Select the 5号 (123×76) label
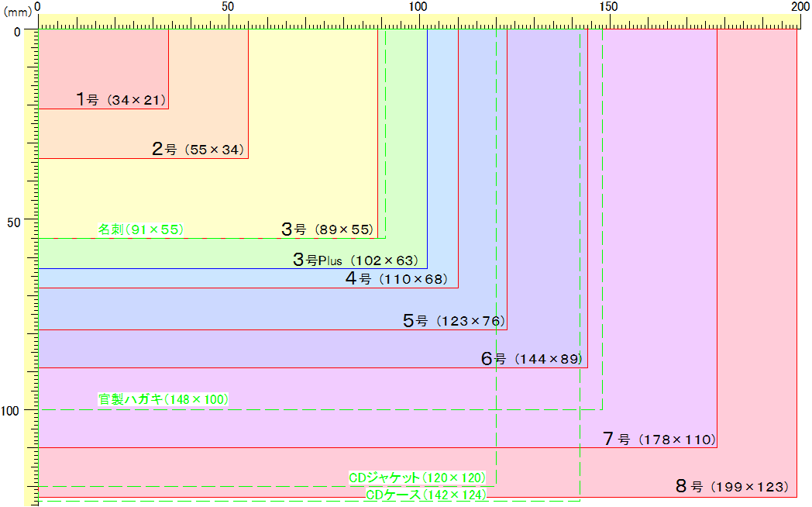812x507 pixels. click(454, 321)
